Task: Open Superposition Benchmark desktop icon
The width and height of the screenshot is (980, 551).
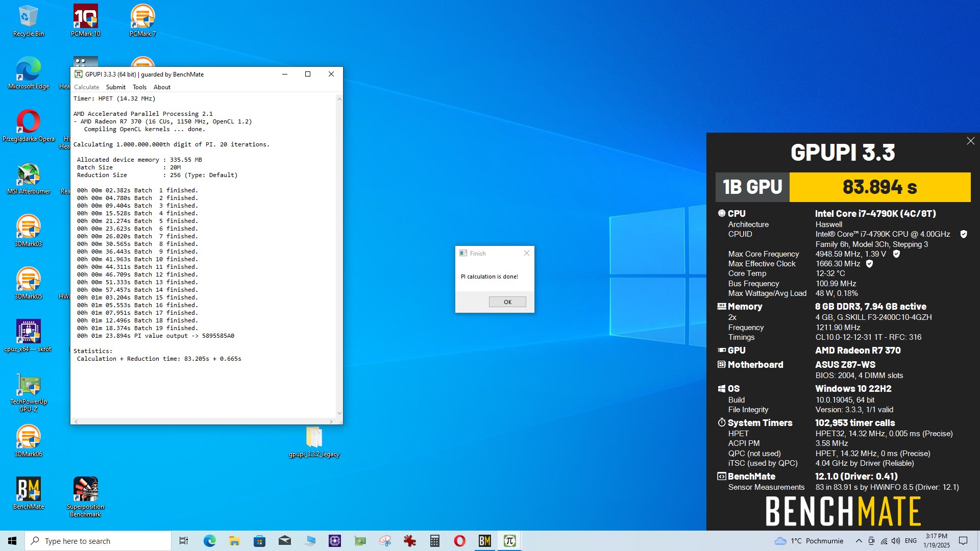Action: [x=85, y=497]
